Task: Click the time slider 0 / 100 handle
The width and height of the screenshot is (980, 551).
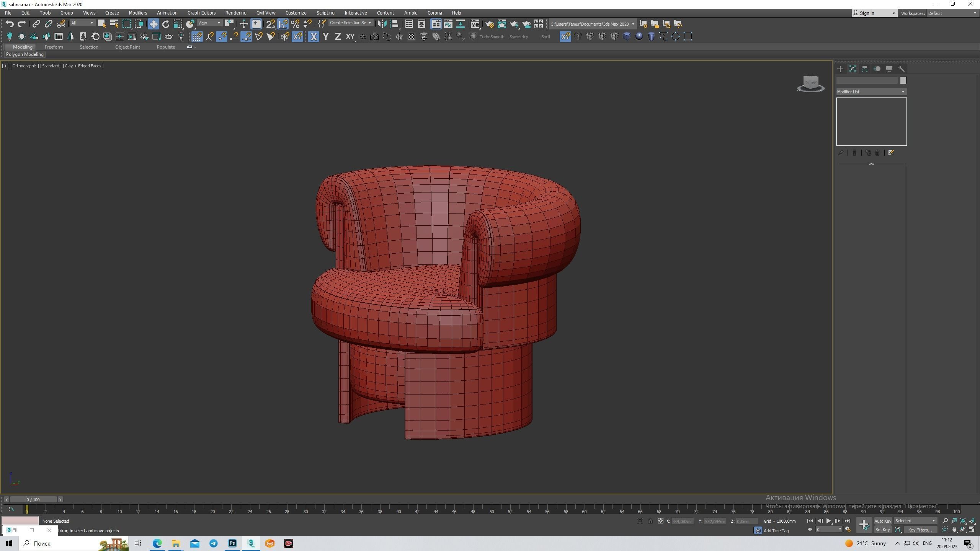Action: 33,500
